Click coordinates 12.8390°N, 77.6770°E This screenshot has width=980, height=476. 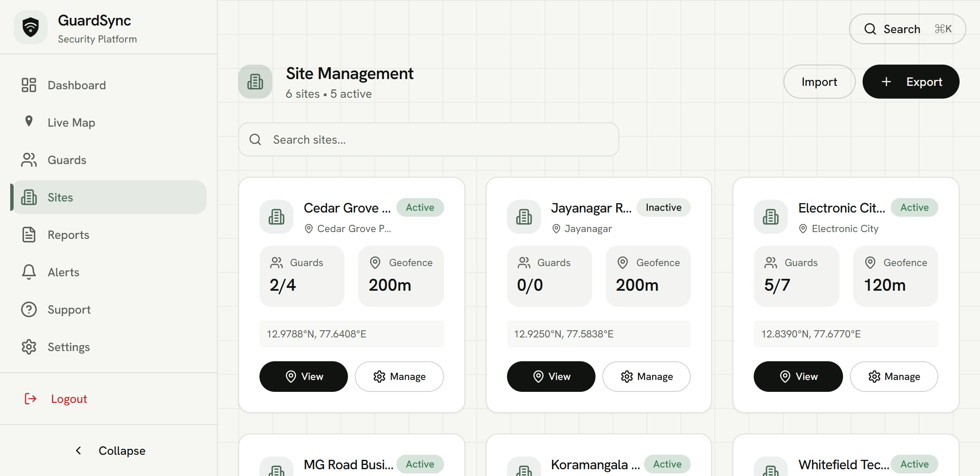[x=811, y=334]
